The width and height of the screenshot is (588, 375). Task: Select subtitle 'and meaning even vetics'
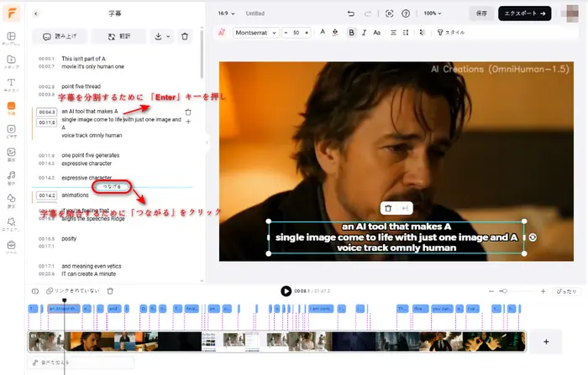point(92,266)
